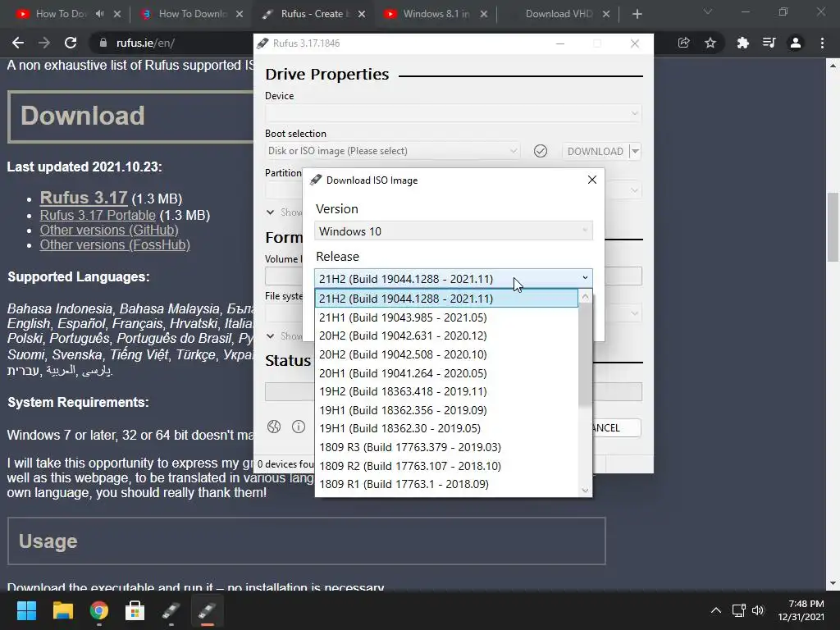The width and height of the screenshot is (840, 630).
Task: Open Rufus about info icon
Action: coord(299,427)
